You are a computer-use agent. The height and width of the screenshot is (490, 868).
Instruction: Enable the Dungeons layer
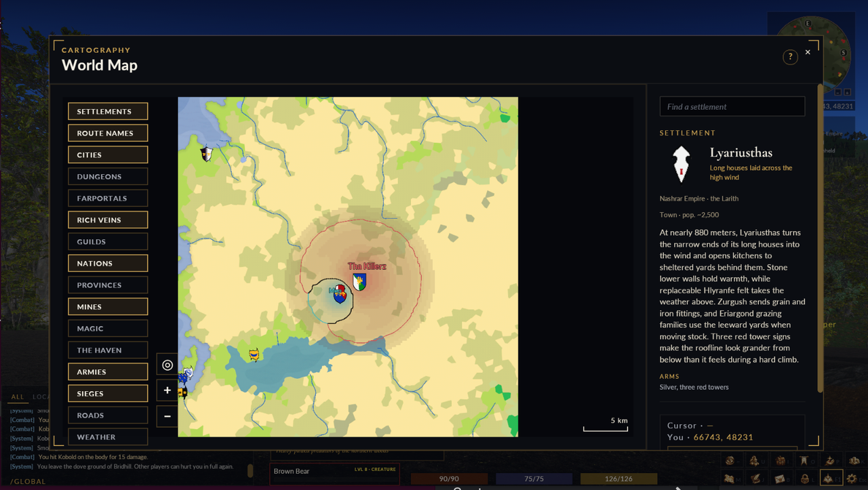(x=108, y=176)
